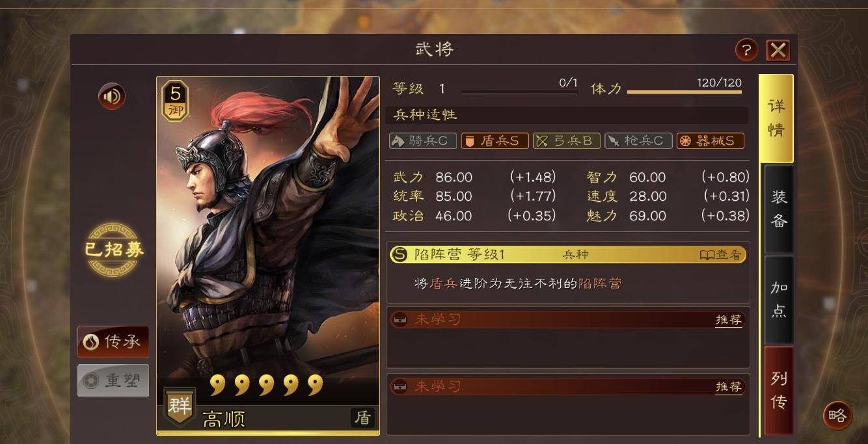Click the 重塑 reshape button
Viewport: 868px width, 444px height.
tap(113, 380)
